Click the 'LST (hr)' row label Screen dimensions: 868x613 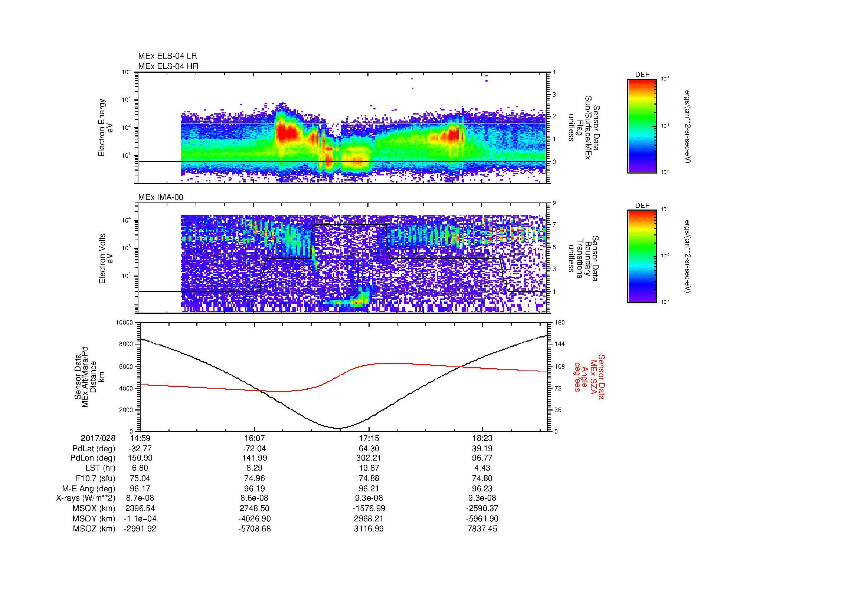(x=101, y=468)
